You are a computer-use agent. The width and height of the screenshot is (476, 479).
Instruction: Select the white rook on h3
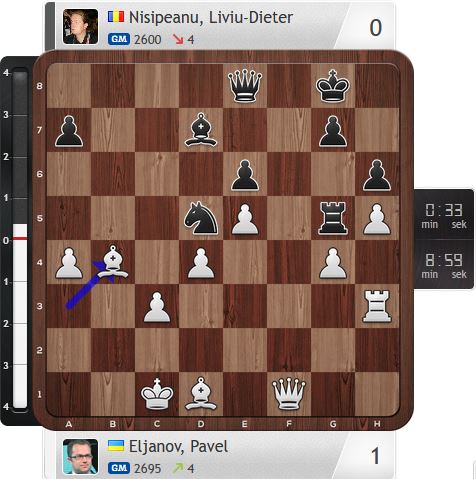[377, 306]
